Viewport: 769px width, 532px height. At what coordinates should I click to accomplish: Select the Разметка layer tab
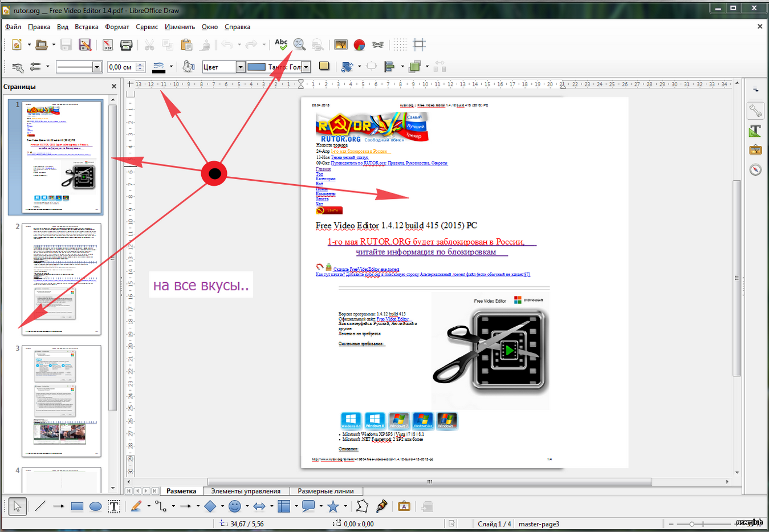181,491
